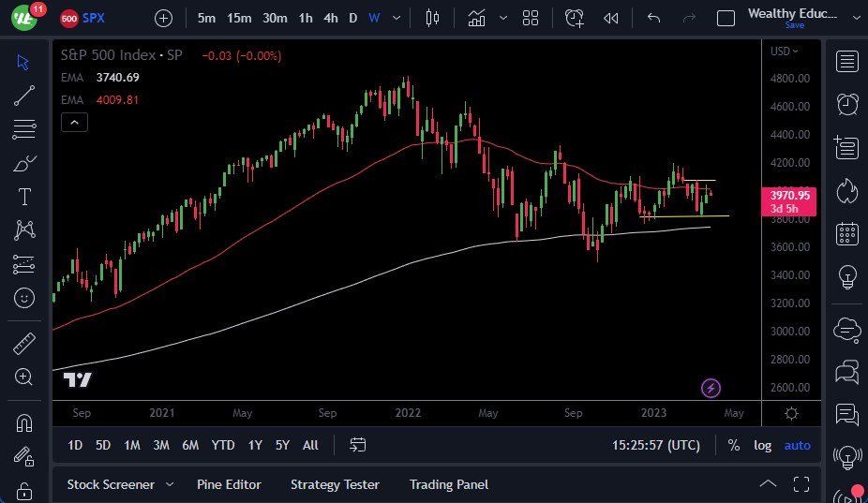This screenshot has width=868, height=503.
Task: Click the Replay rewind icon in top toolbar
Action: (x=611, y=18)
